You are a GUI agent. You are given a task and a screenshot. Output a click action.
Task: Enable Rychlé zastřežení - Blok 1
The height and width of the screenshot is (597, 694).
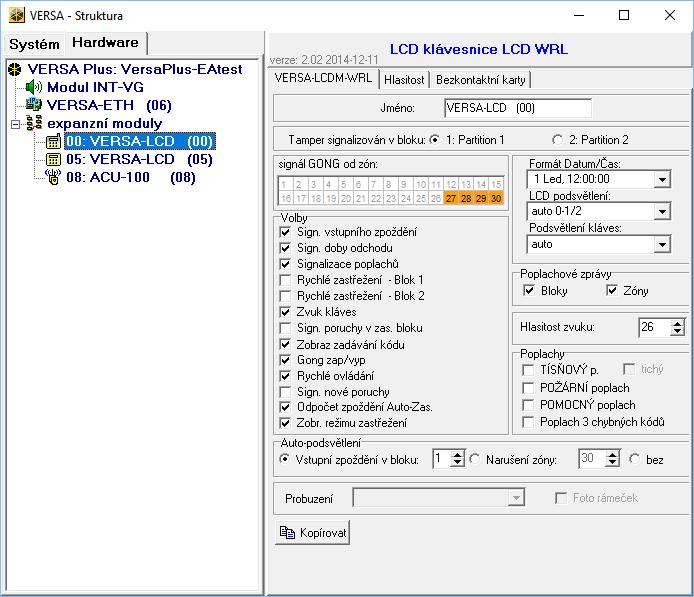click(x=285, y=280)
